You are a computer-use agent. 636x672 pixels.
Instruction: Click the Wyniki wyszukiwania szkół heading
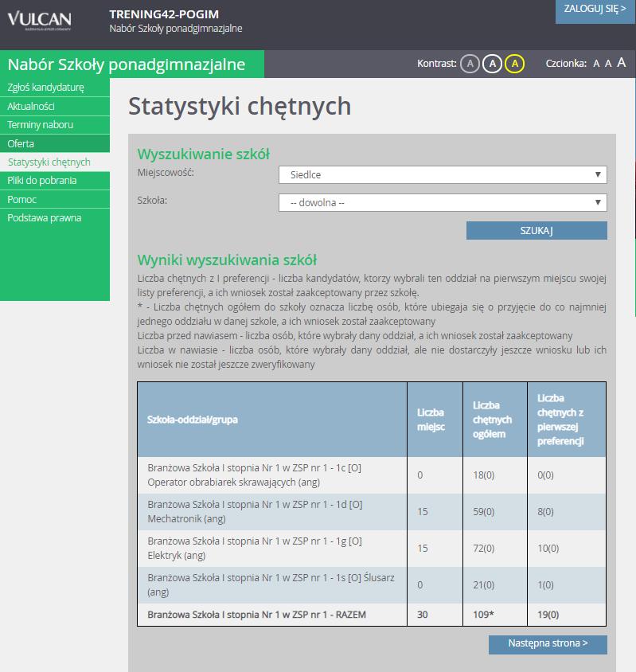pyautogui.click(x=227, y=260)
